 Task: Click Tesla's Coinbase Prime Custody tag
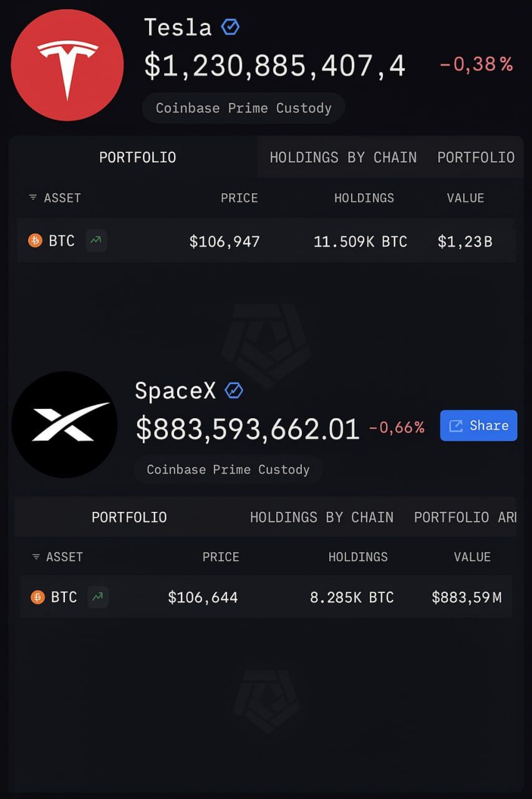click(x=244, y=108)
